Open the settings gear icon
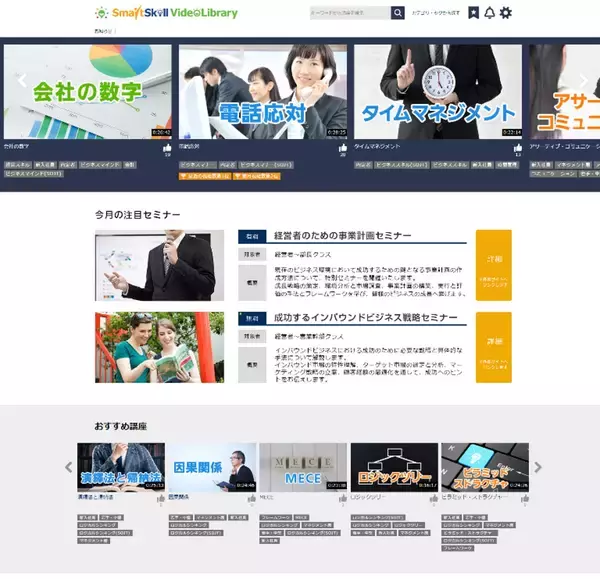 pos(505,13)
